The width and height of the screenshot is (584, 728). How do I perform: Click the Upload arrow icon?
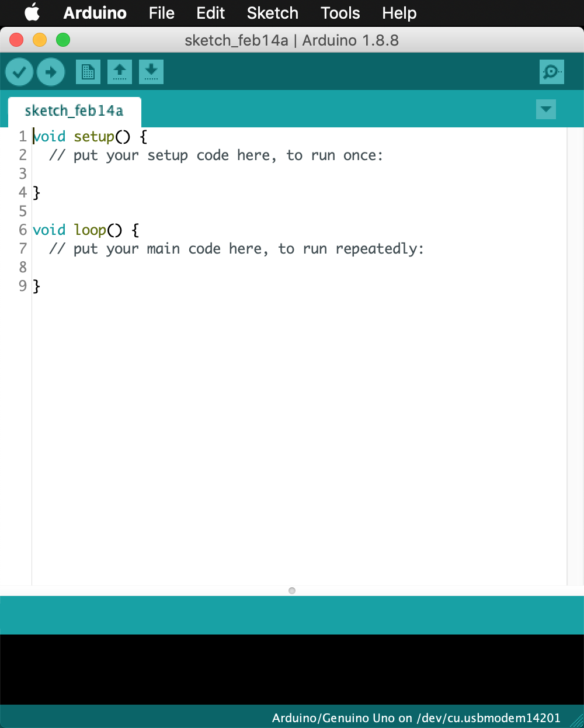pos(51,72)
